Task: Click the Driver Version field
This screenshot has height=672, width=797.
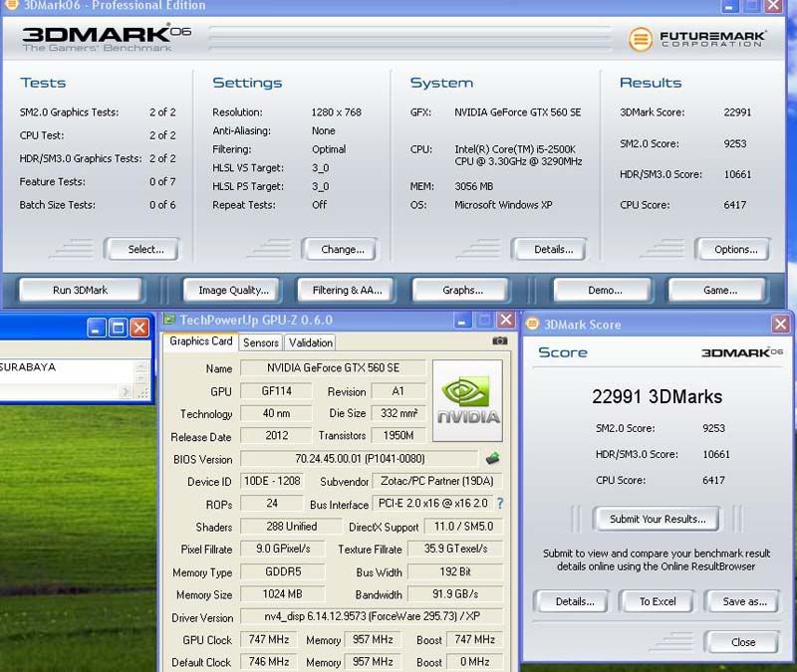Action: tap(372, 616)
